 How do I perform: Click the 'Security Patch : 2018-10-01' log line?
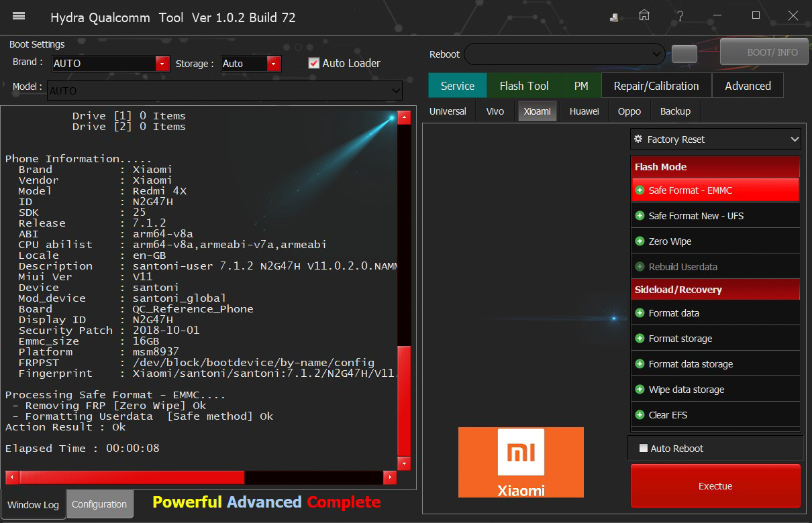point(109,331)
